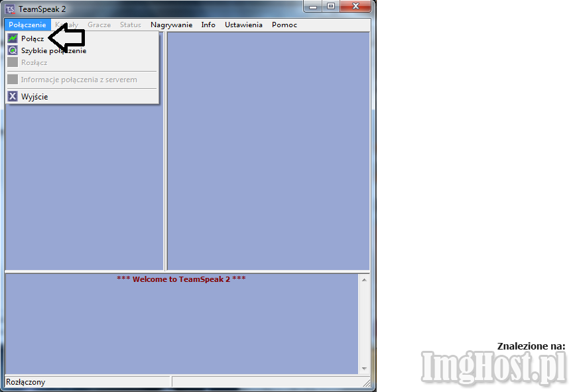Screen dimensions: 573x392
Task: Click the green Połącz connect icon
Action: [13, 38]
